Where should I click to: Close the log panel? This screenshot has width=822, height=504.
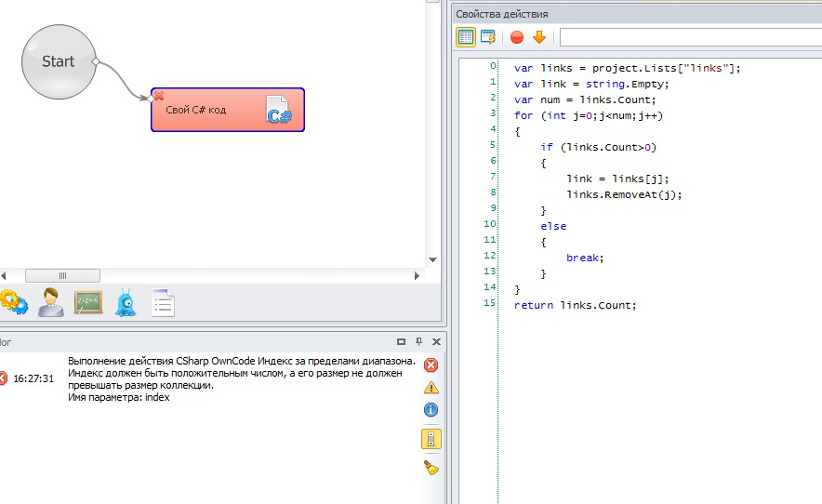(x=436, y=341)
